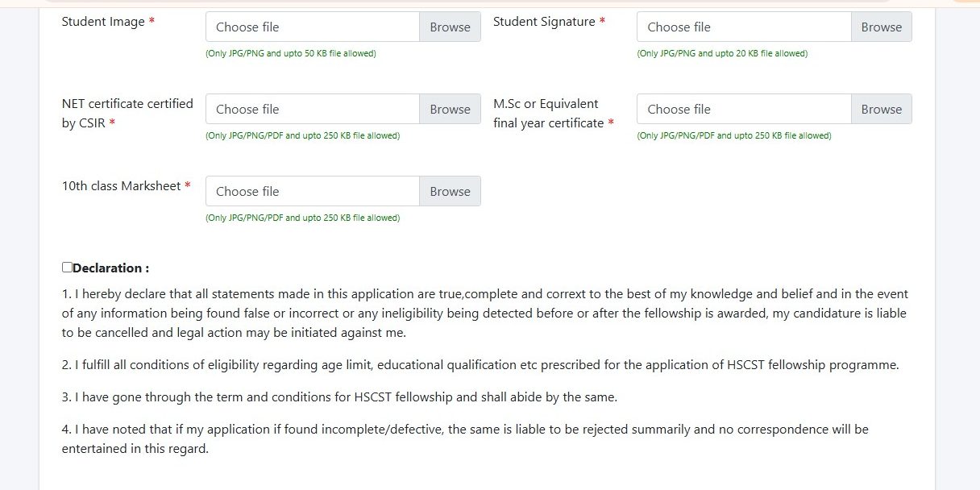Click the Student Image field label
This screenshot has height=490, width=980.
tap(103, 22)
